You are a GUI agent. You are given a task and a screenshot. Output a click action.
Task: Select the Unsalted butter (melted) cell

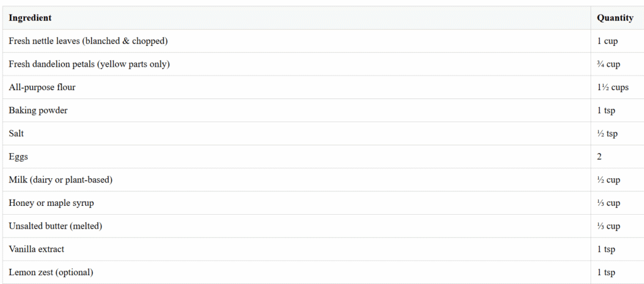coord(297,226)
